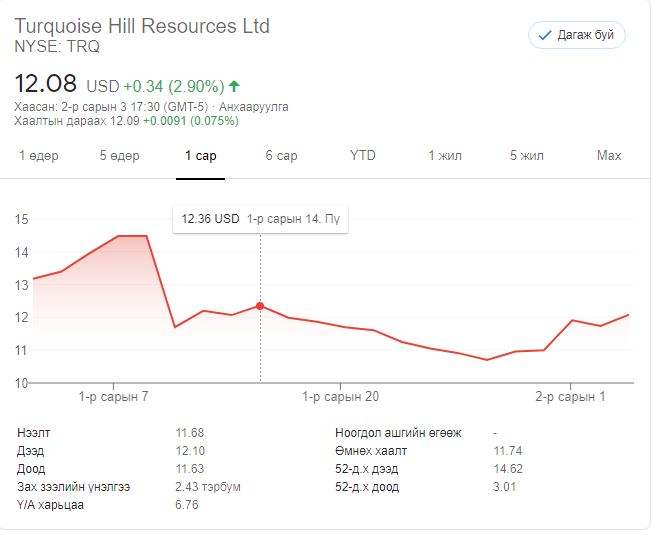Switch to the '1 өдөр' range tab
The image size is (653, 538).
point(39,156)
